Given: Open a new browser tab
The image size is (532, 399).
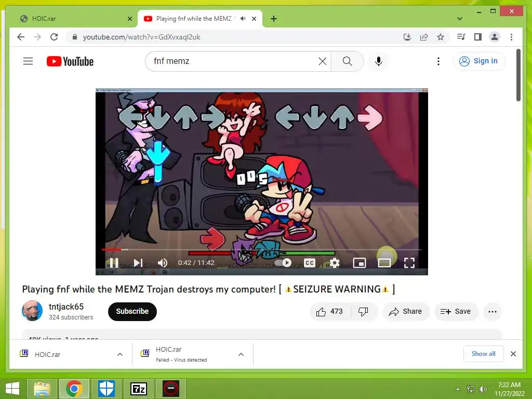Looking at the screenshot, I should [274, 19].
